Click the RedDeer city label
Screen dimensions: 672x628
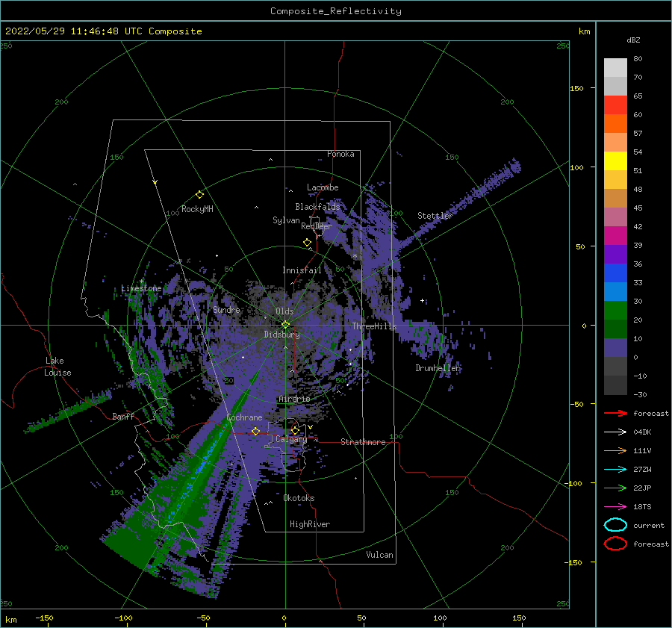pos(317,226)
